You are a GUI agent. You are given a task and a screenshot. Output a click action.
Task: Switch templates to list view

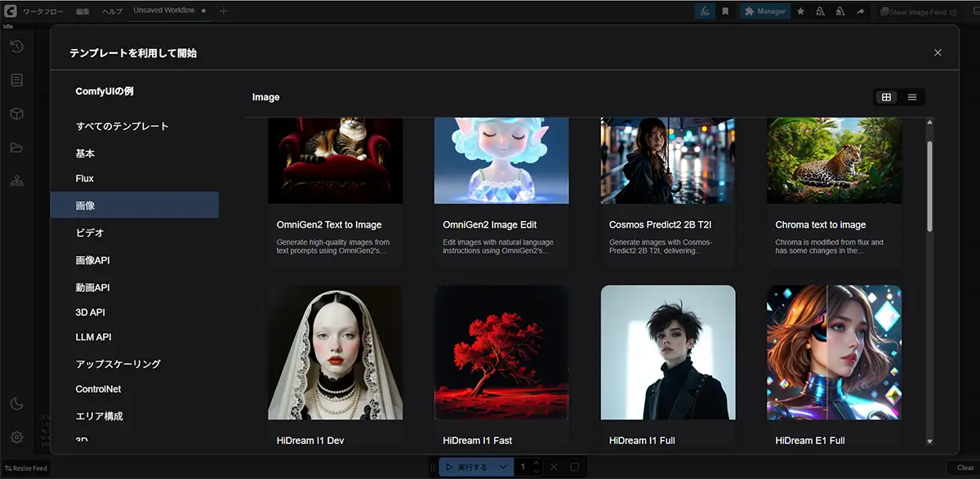pyautogui.click(x=912, y=97)
